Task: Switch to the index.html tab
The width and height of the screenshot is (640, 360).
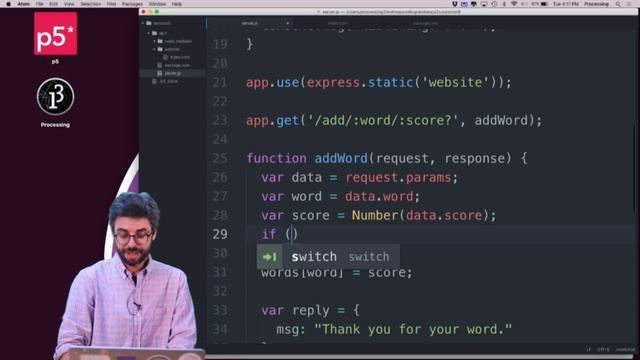Action: pos(338,23)
